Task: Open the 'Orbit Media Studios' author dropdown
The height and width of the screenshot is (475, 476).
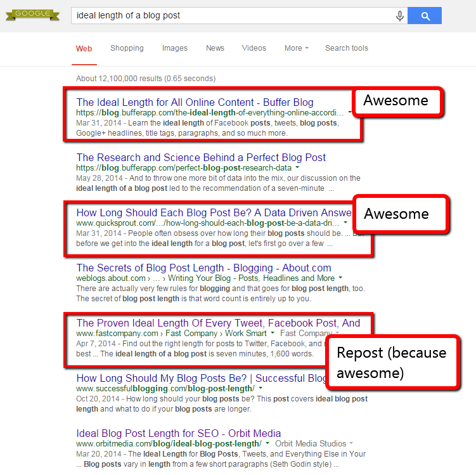Action: tap(314, 443)
